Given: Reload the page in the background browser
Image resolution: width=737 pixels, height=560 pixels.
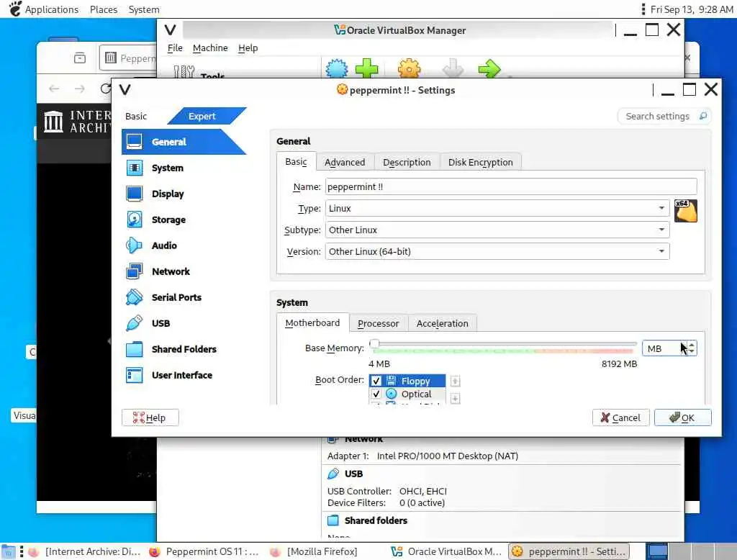Looking at the screenshot, I should click(105, 89).
